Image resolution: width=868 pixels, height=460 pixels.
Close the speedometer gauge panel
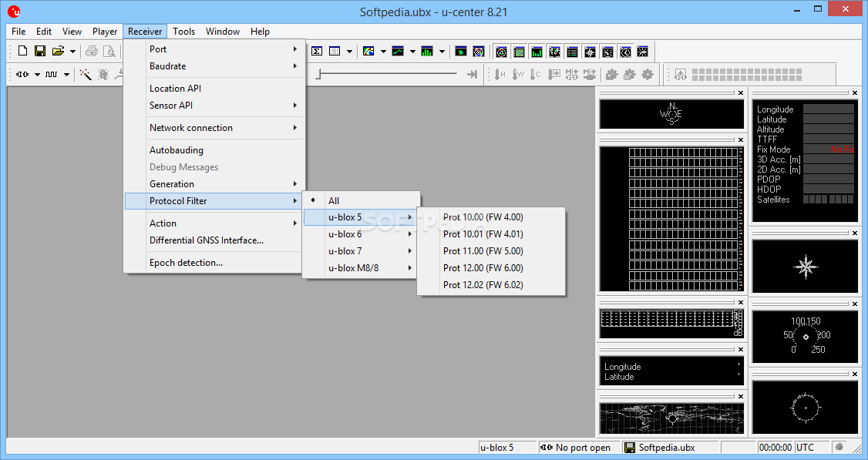pyautogui.click(x=855, y=304)
